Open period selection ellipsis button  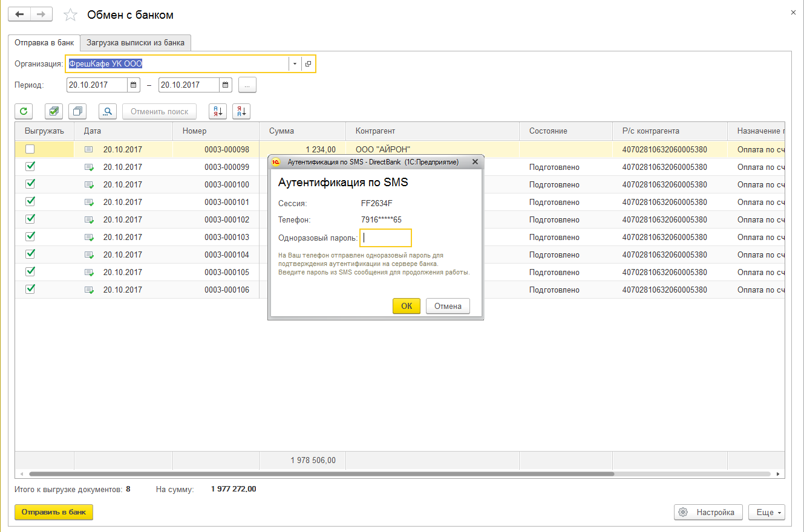(x=247, y=85)
